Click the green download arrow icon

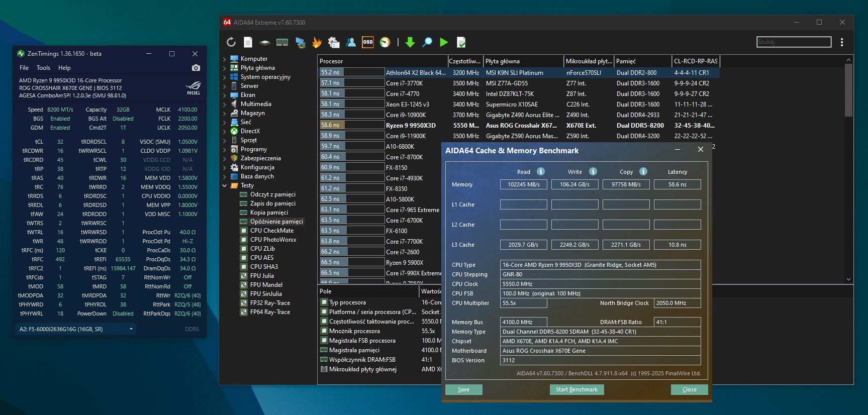pos(410,42)
